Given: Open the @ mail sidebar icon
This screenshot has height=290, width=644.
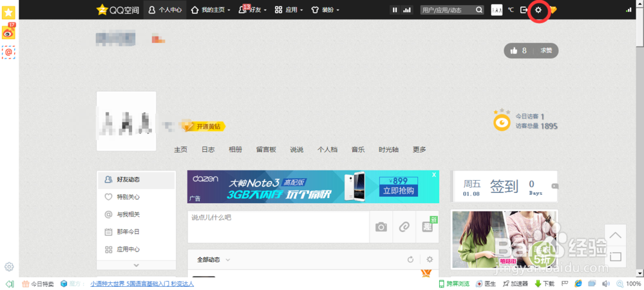Looking at the screenshot, I should (x=8, y=52).
